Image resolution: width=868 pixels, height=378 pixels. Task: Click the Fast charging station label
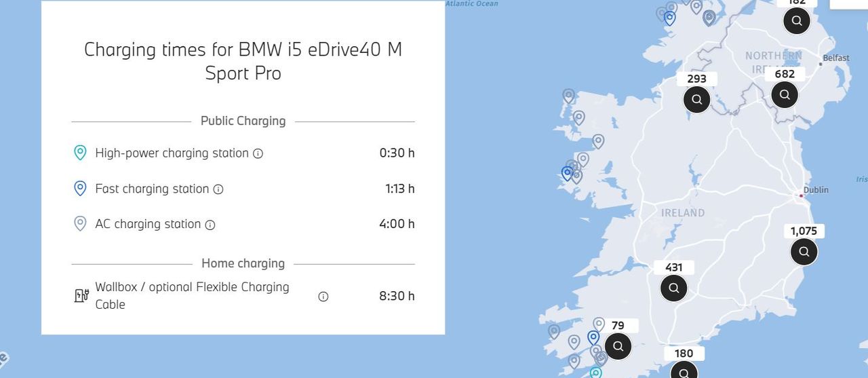(152, 189)
